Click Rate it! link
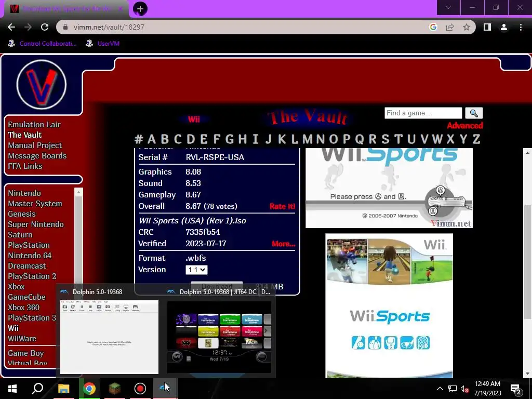532x399 pixels. coord(282,206)
